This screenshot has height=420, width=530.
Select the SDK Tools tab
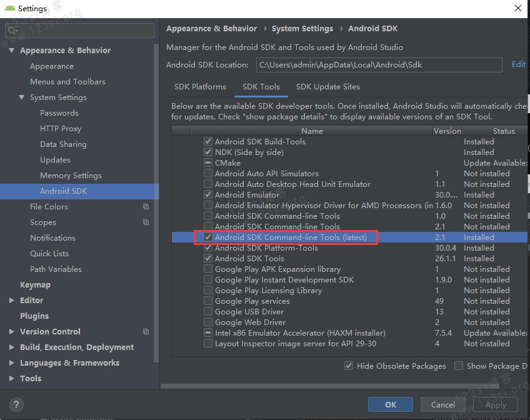point(261,87)
